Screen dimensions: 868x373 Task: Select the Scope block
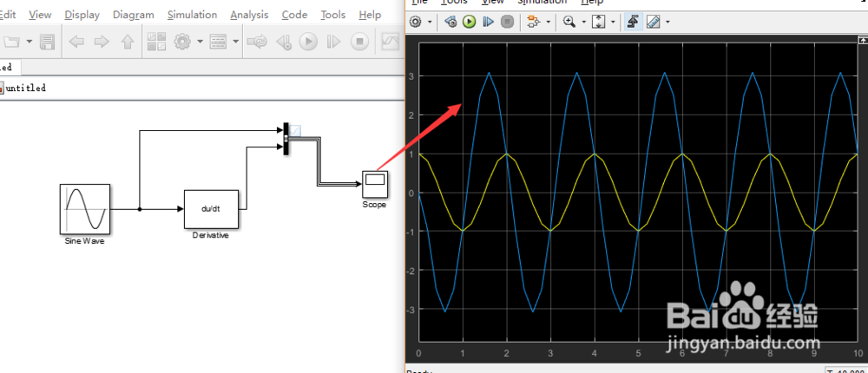pos(375,184)
